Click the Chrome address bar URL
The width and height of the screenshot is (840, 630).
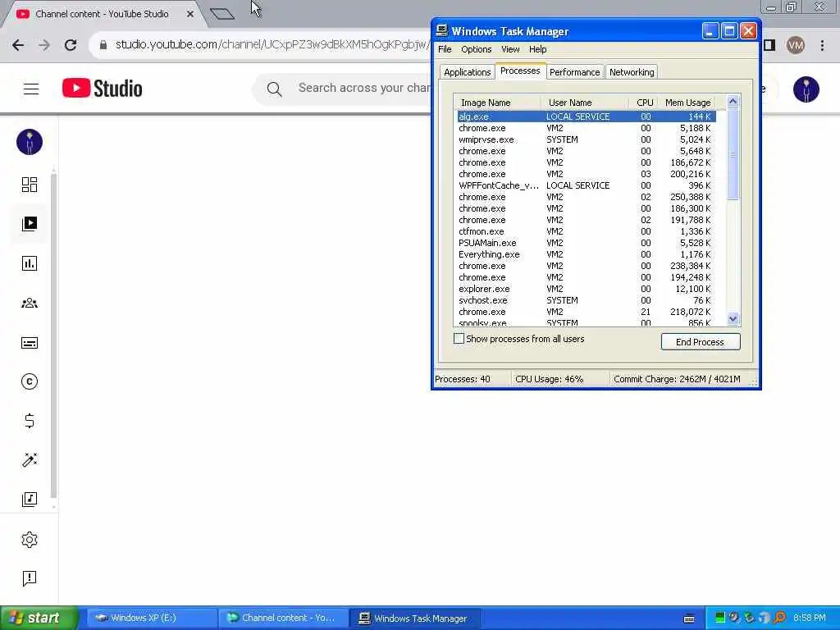coord(271,45)
